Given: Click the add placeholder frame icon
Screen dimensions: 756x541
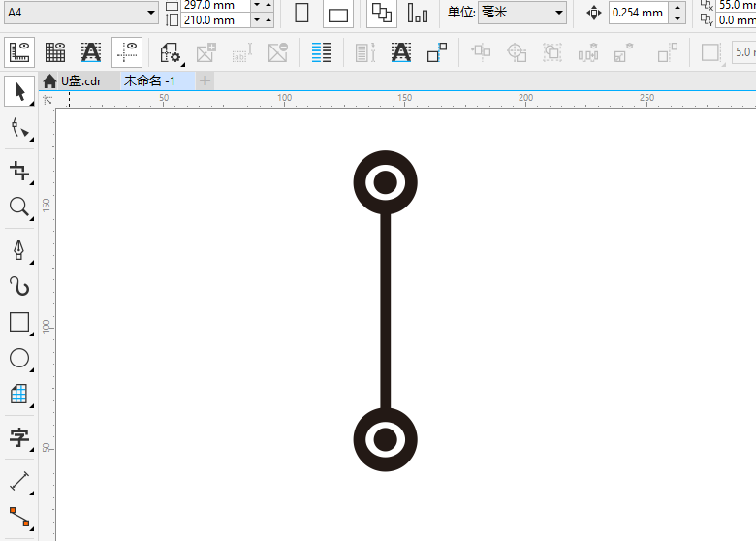Looking at the screenshot, I should coord(206,52).
